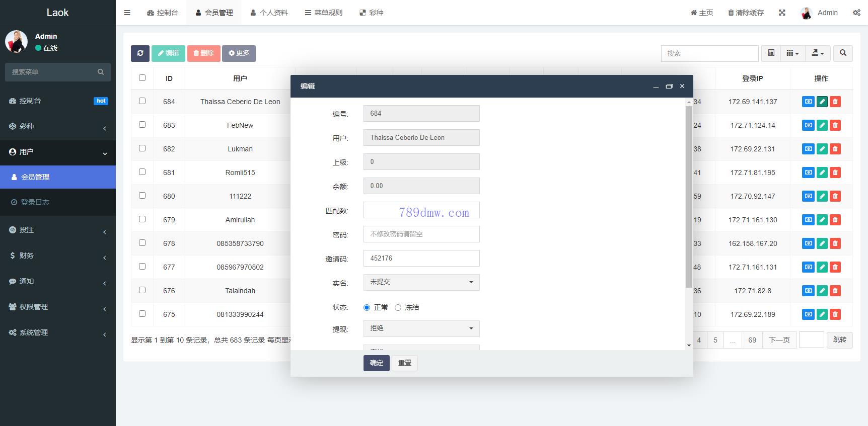The width and height of the screenshot is (868, 426).
Task: Tick the select-all header checkbox
Action: [142, 78]
